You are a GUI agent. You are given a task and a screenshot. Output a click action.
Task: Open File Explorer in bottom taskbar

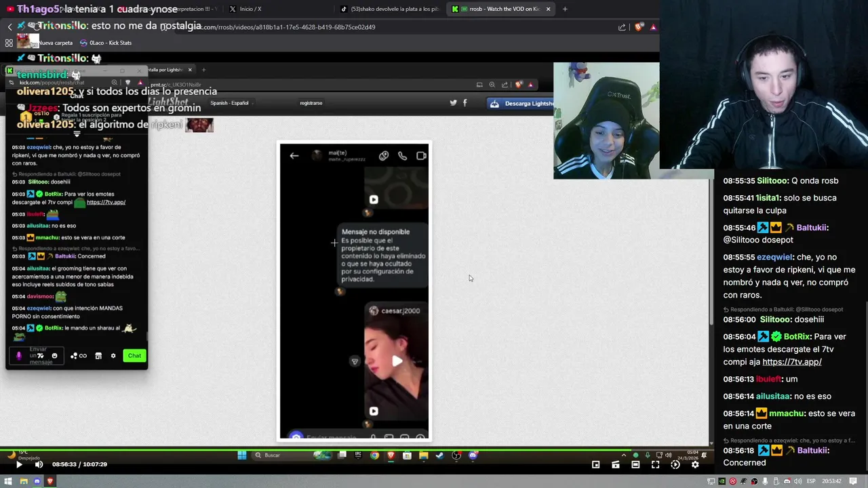tap(23, 481)
